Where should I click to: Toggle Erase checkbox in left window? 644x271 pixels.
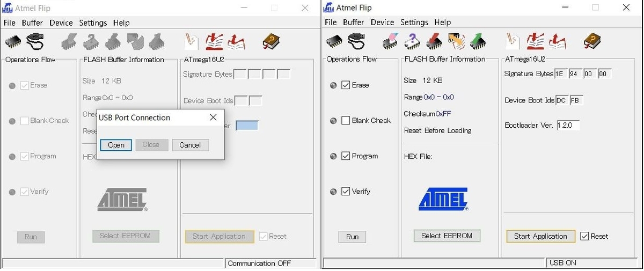tap(24, 85)
